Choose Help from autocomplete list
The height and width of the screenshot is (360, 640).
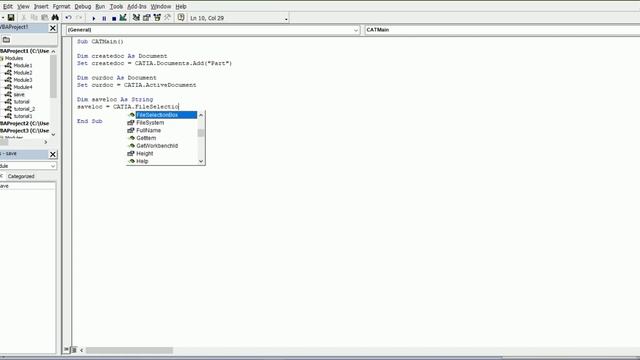pyautogui.click(x=142, y=161)
